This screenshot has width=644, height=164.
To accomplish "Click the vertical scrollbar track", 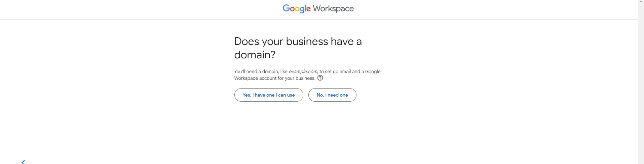I will [641, 84].
